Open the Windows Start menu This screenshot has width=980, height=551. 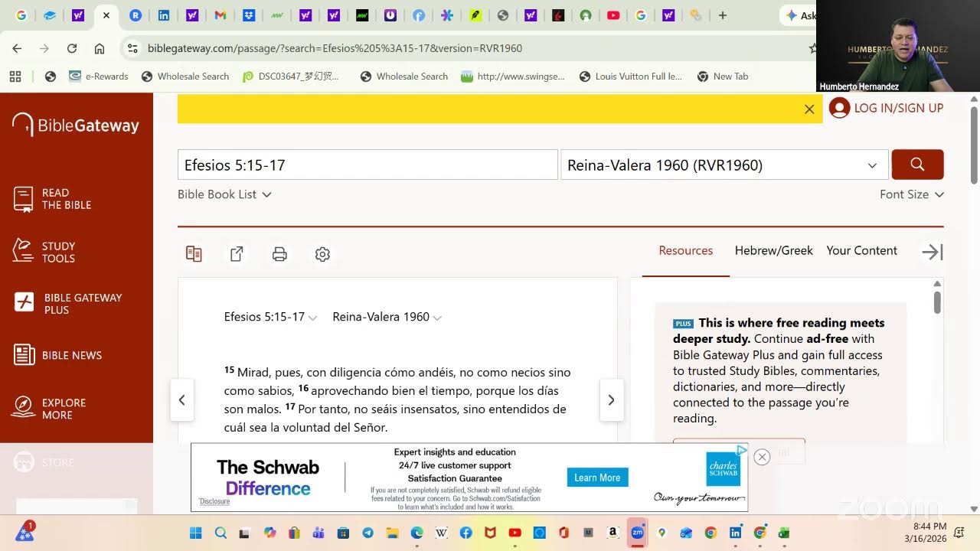(195, 533)
